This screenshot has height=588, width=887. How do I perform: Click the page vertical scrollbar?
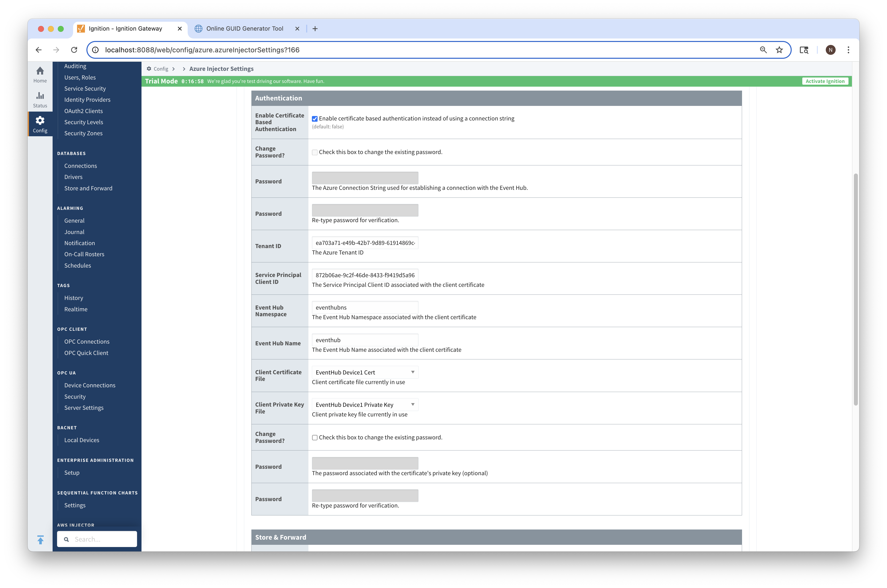click(x=855, y=289)
